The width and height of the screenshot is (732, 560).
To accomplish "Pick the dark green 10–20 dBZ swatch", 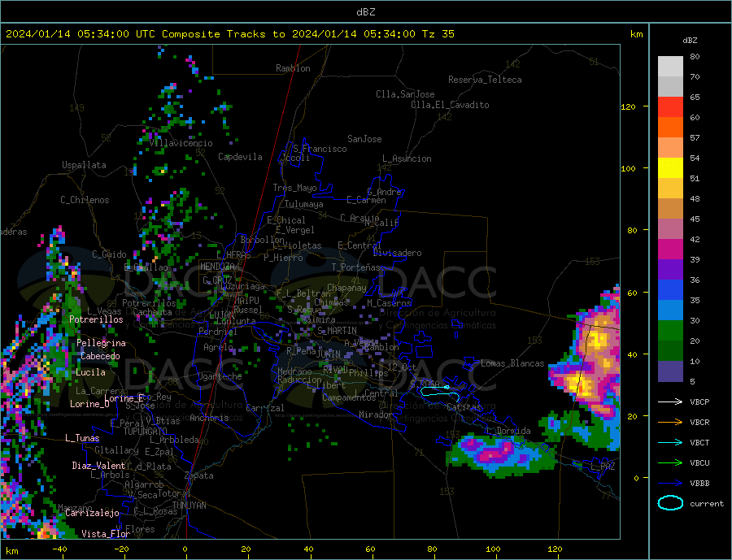I will (x=670, y=350).
